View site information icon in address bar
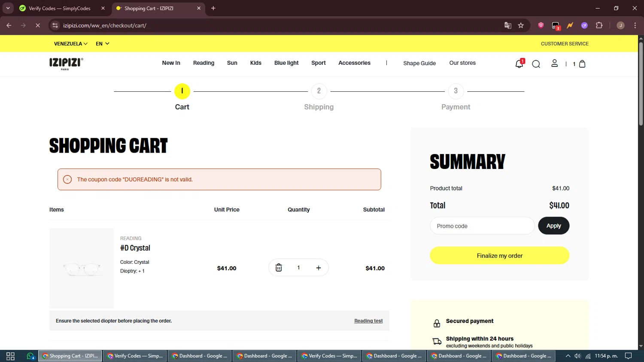This screenshot has height=362, width=644. [55, 26]
